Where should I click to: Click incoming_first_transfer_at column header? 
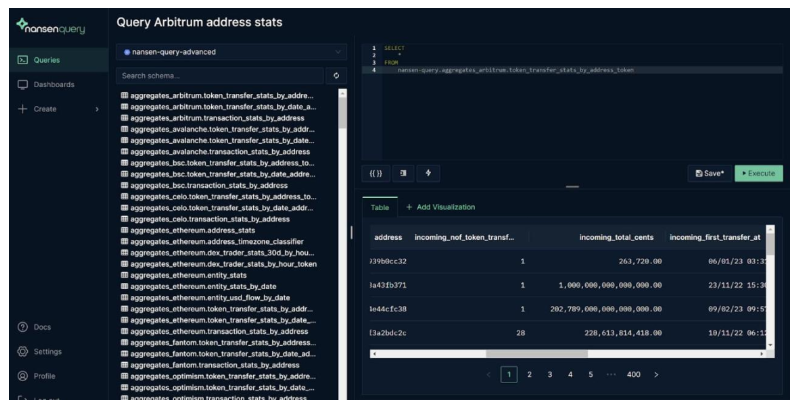coord(715,238)
